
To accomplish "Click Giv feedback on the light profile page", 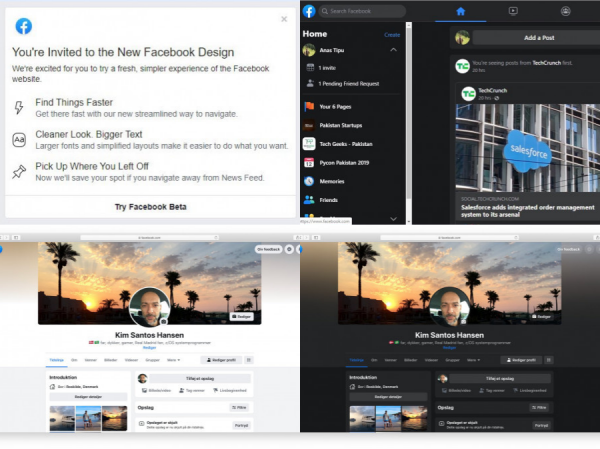I will [x=269, y=249].
